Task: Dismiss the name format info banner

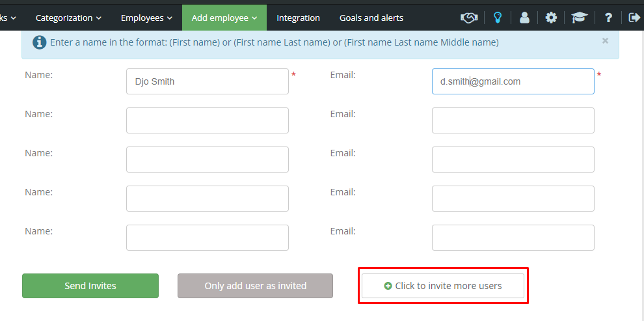Action: tap(605, 40)
